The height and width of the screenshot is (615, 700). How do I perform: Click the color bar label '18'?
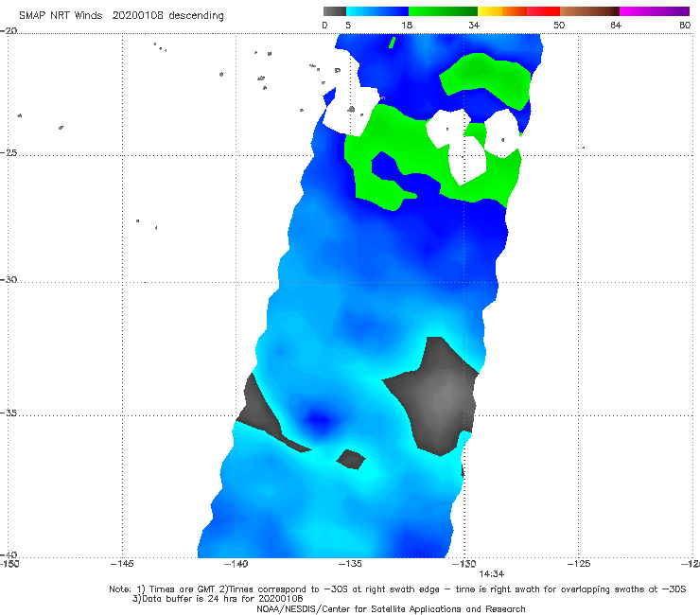pos(407,26)
